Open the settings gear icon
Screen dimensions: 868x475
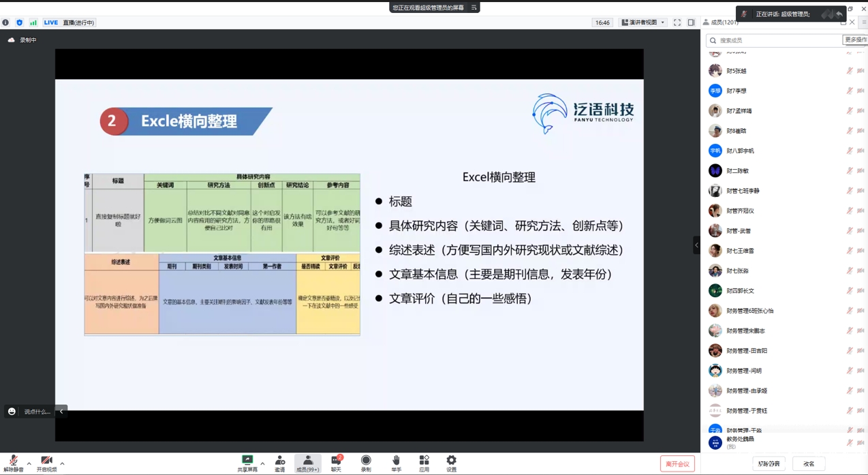pyautogui.click(x=451, y=463)
